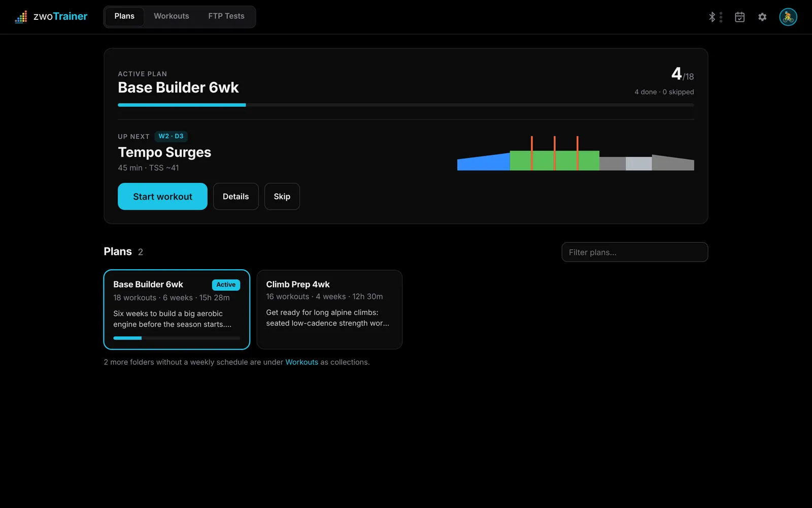Click the Tempo Surges workout profile chart

tap(576, 153)
